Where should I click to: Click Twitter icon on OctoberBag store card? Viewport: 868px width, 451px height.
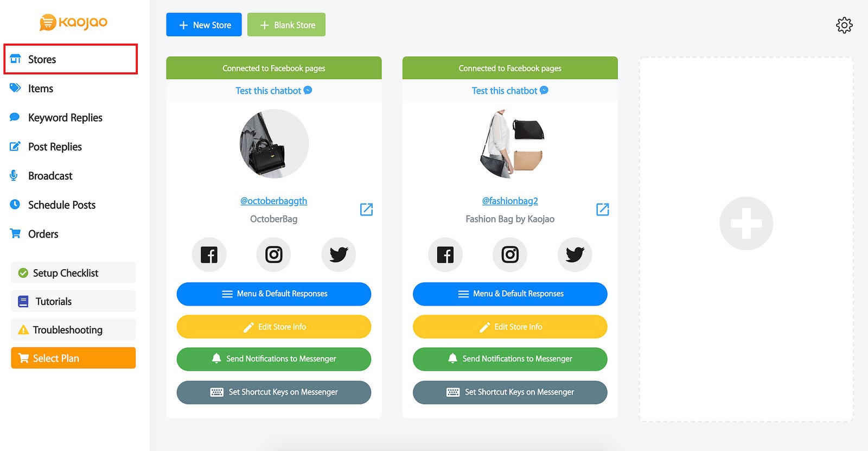point(339,255)
